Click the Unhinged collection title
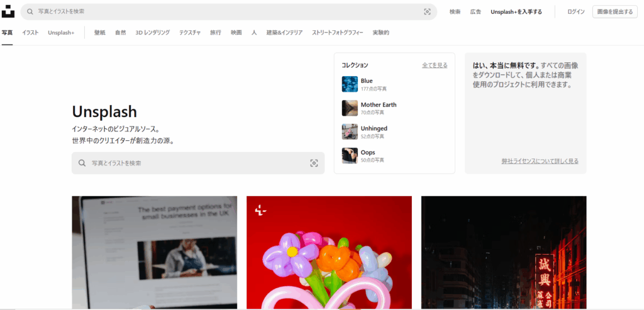The width and height of the screenshot is (644, 310). 374,128
